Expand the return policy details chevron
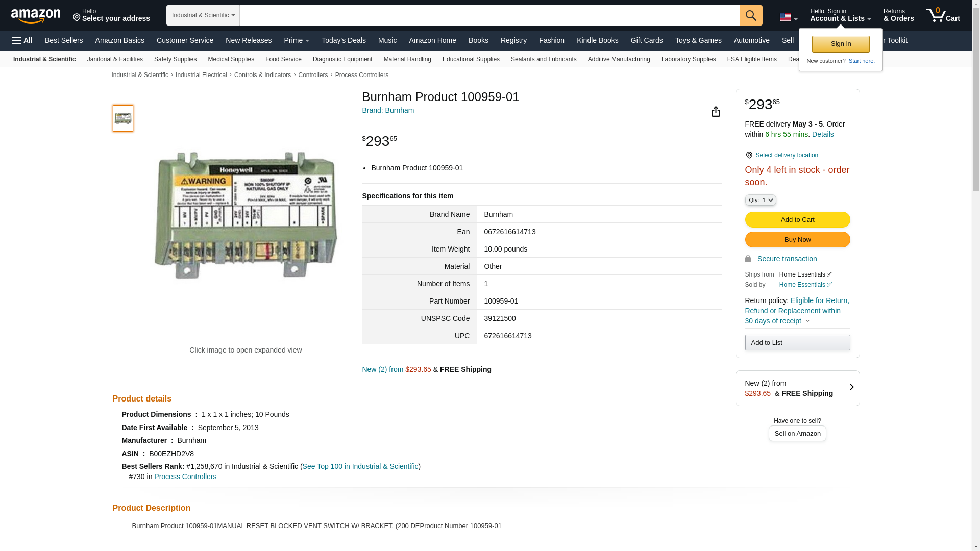Screen dimensions: 980x551 coord(807,321)
